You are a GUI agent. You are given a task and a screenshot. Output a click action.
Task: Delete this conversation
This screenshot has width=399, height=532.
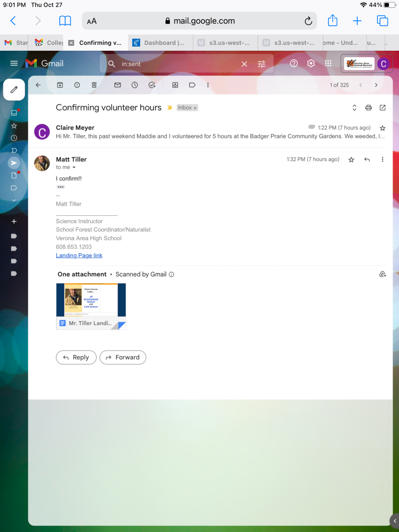(x=94, y=85)
